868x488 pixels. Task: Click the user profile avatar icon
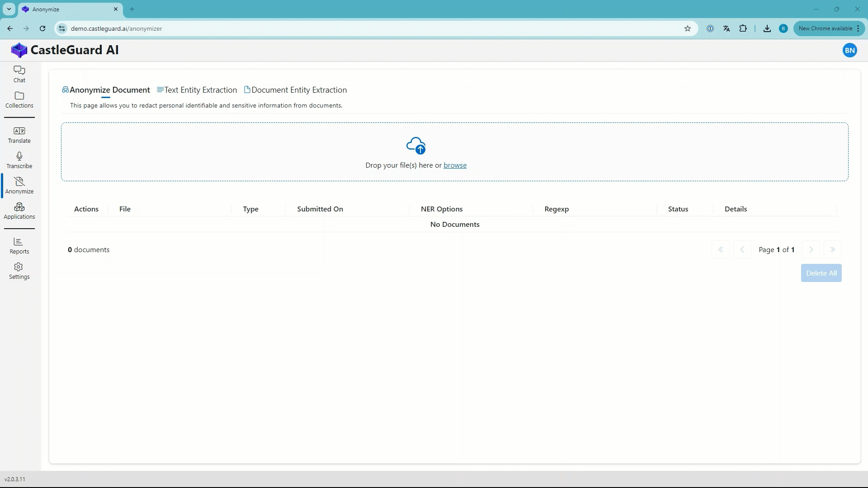[849, 50]
